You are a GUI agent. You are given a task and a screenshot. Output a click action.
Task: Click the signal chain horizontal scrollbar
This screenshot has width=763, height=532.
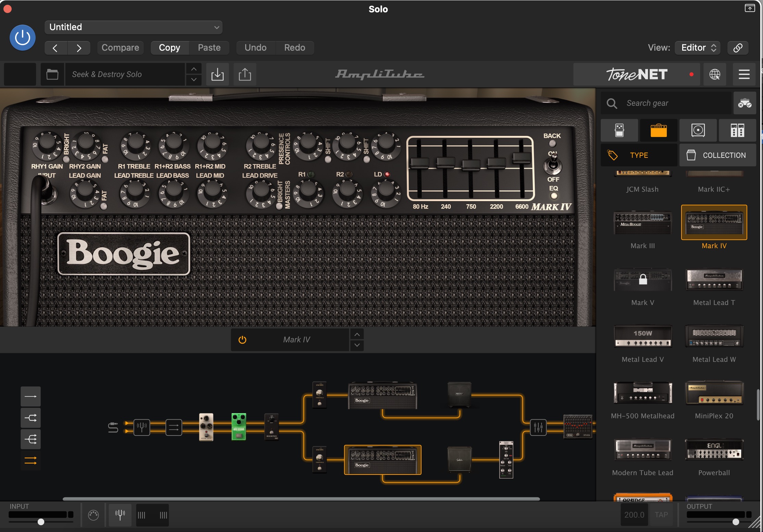(x=301, y=499)
